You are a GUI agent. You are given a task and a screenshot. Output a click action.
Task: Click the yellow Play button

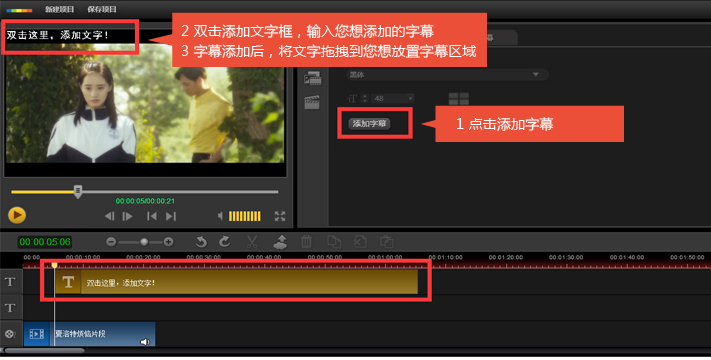click(17, 215)
